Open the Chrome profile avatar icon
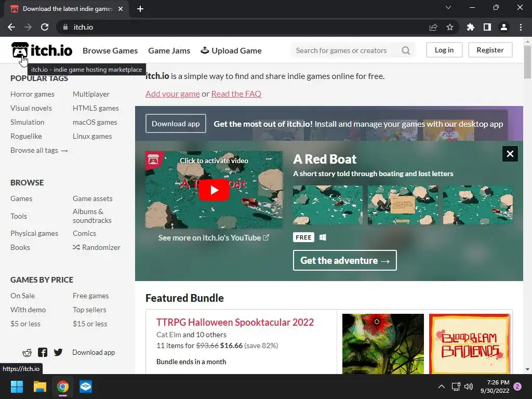 click(x=504, y=27)
